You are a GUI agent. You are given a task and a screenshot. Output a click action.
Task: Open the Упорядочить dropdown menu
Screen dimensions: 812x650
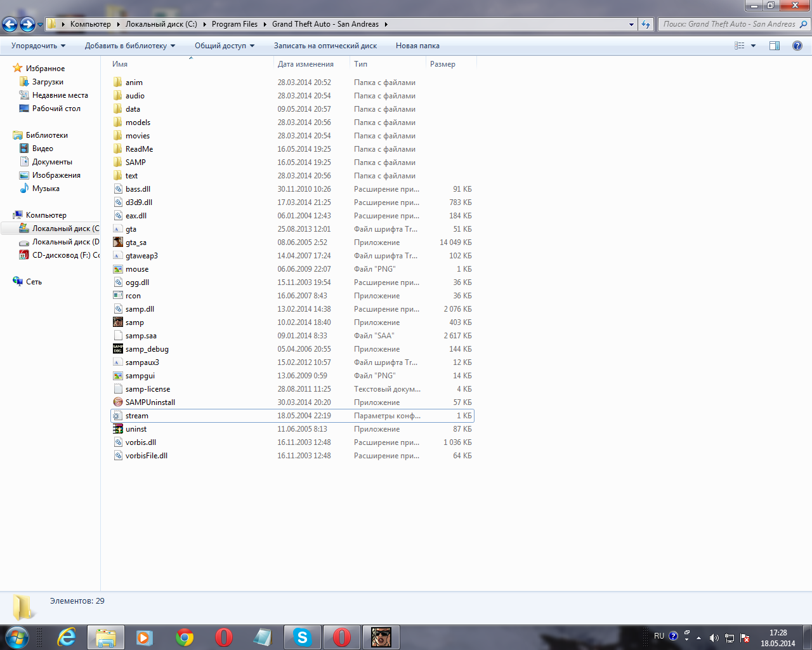point(38,46)
